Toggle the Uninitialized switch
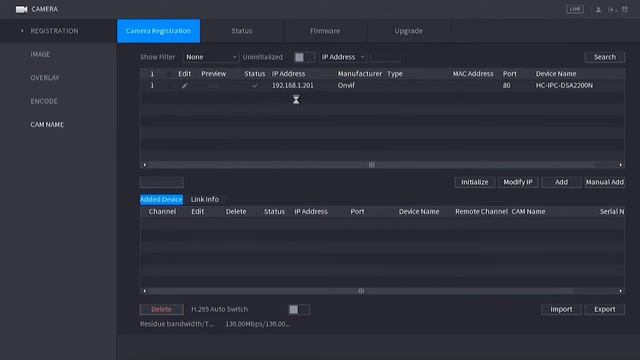 [x=304, y=57]
